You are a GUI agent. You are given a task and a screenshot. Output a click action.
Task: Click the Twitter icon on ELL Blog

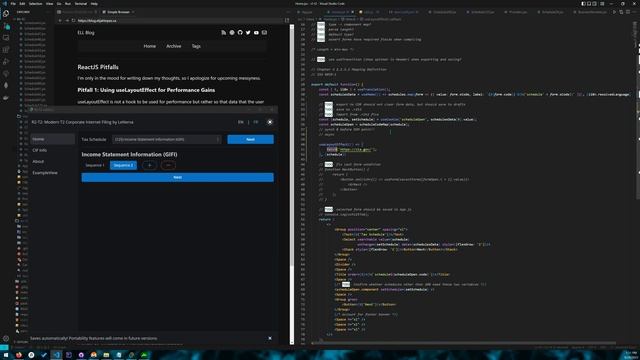click(x=248, y=33)
